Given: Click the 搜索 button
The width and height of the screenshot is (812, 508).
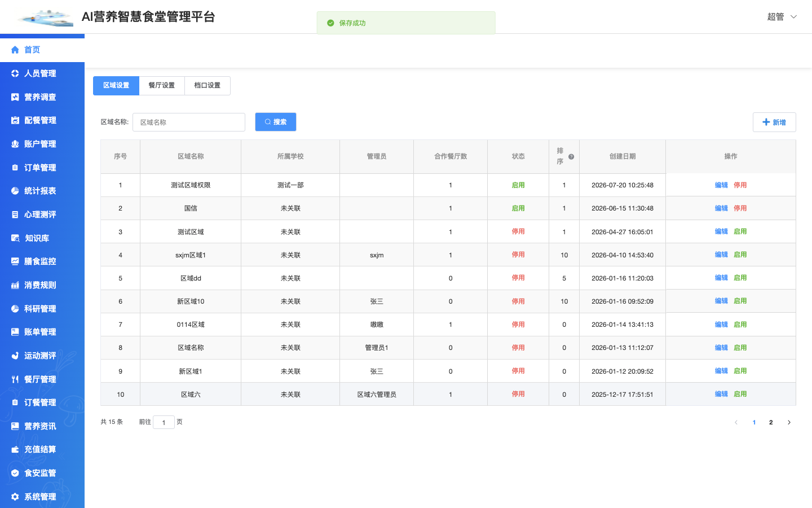Looking at the screenshot, I should [276, 122].
